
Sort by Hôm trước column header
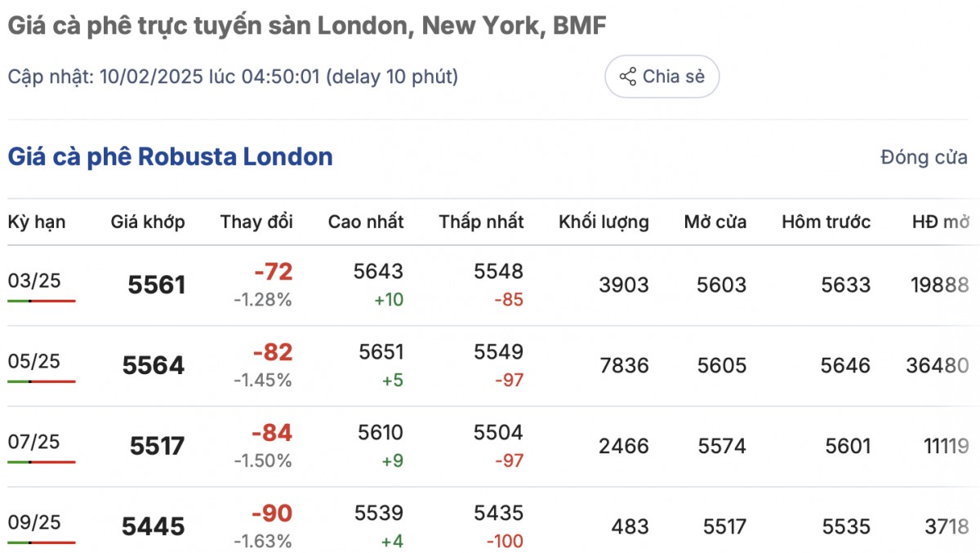coord(826,221)
